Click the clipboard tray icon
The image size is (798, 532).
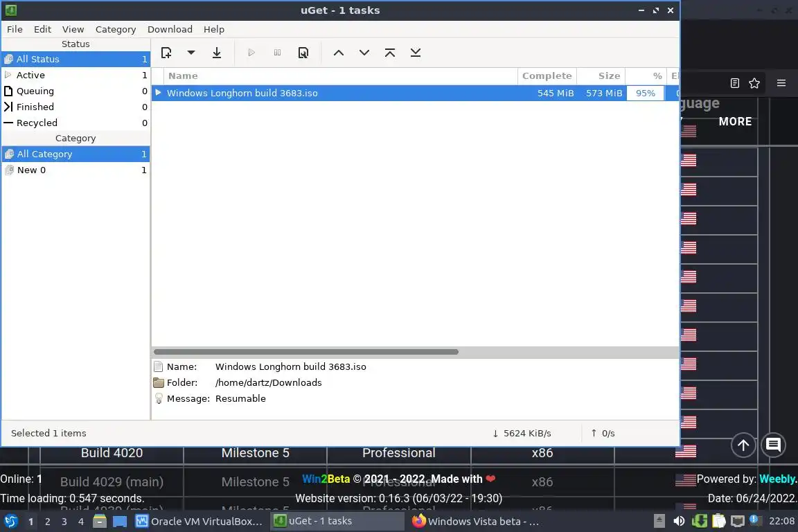718,522
